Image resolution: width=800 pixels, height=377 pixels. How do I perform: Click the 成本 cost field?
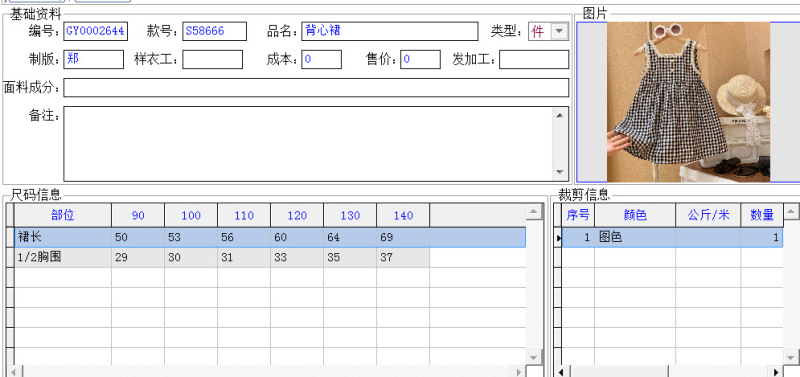pyautogui.click(x=321, y=59)
